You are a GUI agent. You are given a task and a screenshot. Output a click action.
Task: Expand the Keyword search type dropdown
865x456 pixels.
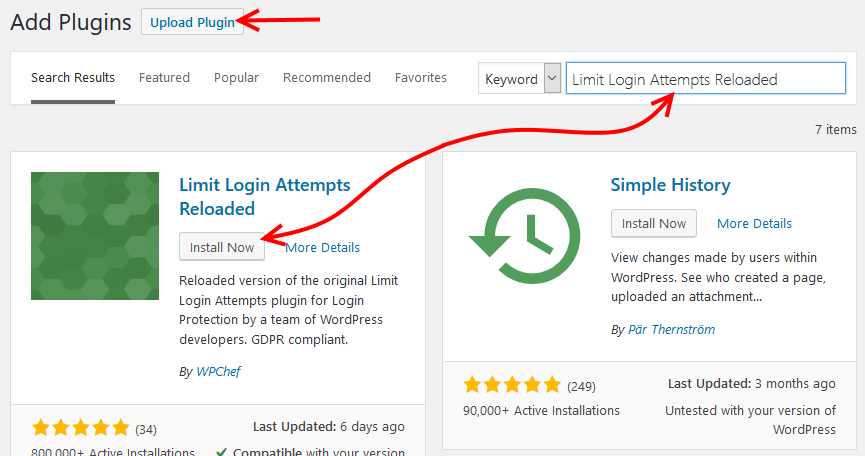coord(520,79)
